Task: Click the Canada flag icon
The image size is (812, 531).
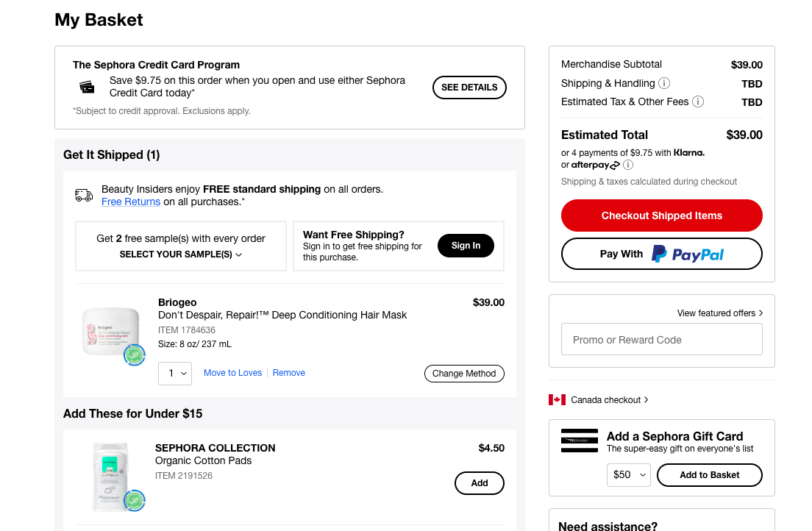Action: [557, 399]
